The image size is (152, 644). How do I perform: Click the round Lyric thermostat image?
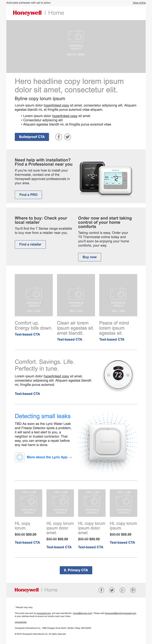pyautogui.click(x=118, y=375)
